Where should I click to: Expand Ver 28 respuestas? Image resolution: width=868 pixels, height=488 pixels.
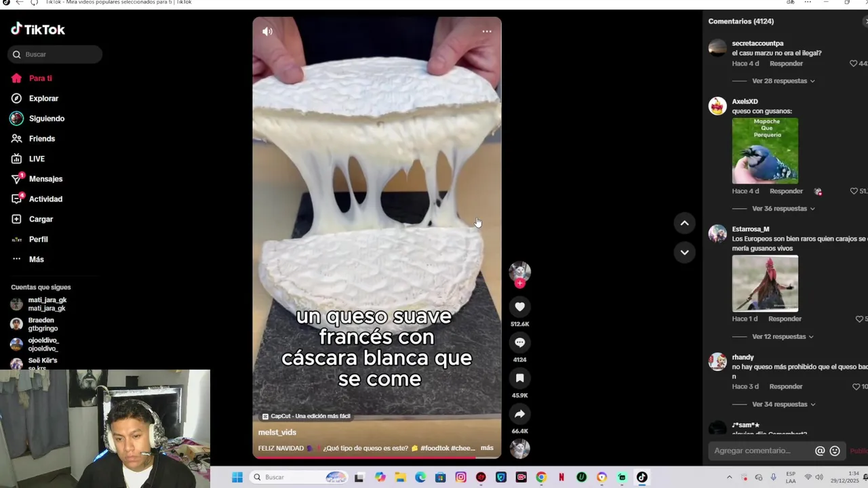click(x=783, y=81)
